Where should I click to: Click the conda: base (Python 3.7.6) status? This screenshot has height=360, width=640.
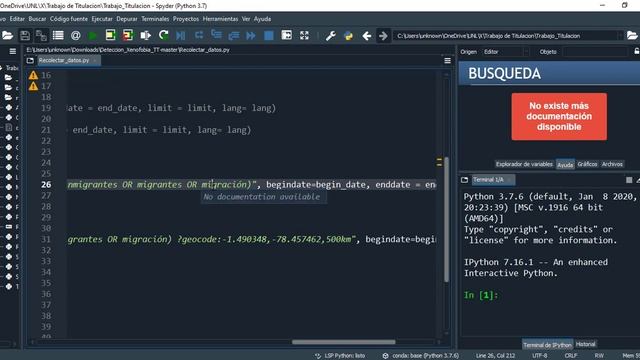click(x=421, y=356)
